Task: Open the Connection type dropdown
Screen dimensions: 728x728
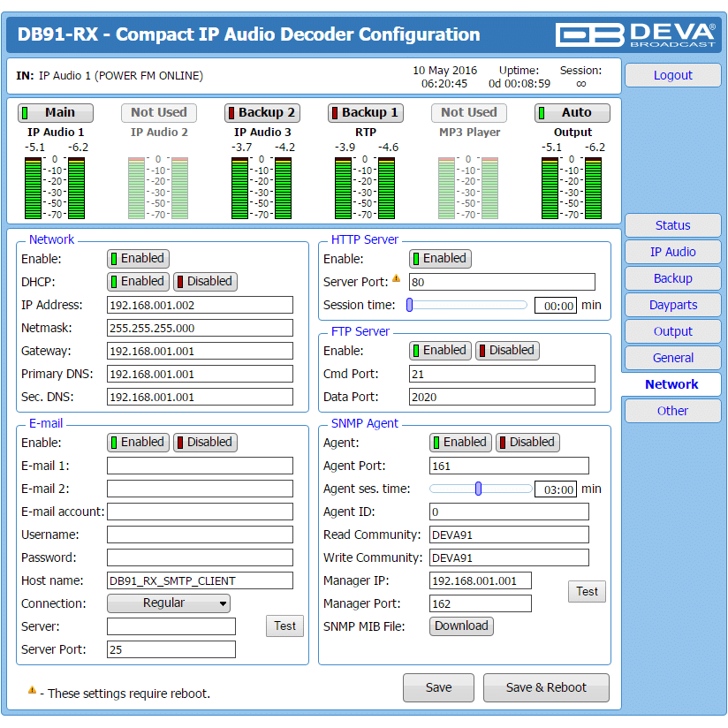Action: 169,603
